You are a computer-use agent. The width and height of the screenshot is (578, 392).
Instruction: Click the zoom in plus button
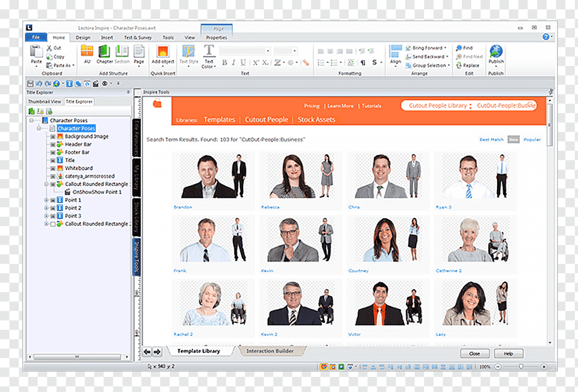tap(543, 367)
